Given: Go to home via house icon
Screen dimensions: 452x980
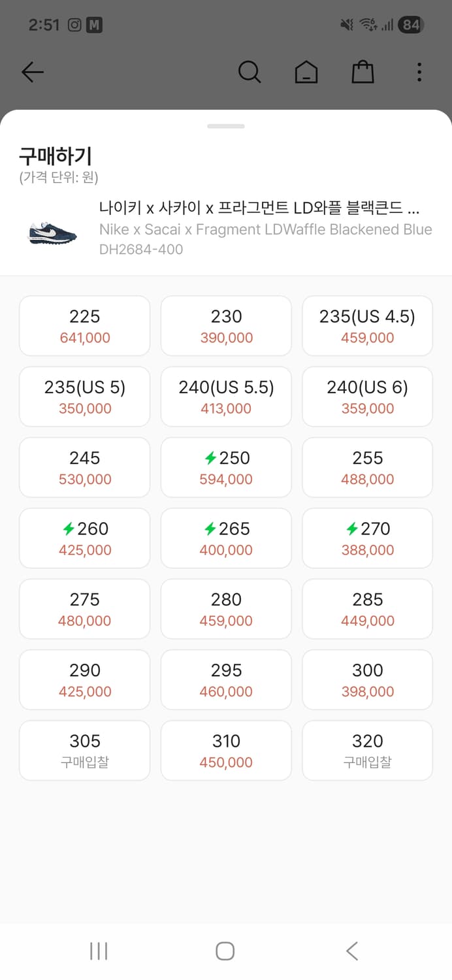Looking at the screenshot, I should [x=306, y=72].
